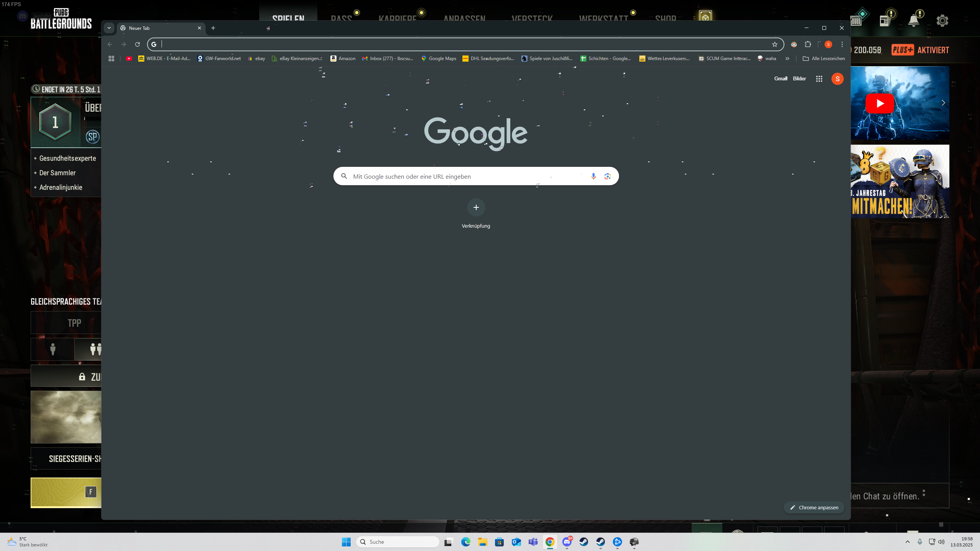Screen dimensions: 980x551
Task: Select solo player mode icon
Action: pos(53,349)
